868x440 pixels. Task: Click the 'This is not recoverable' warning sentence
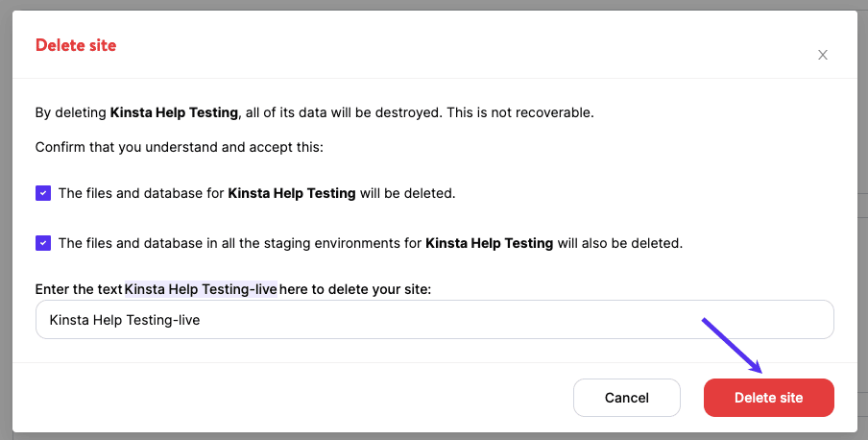click(519, 112)
